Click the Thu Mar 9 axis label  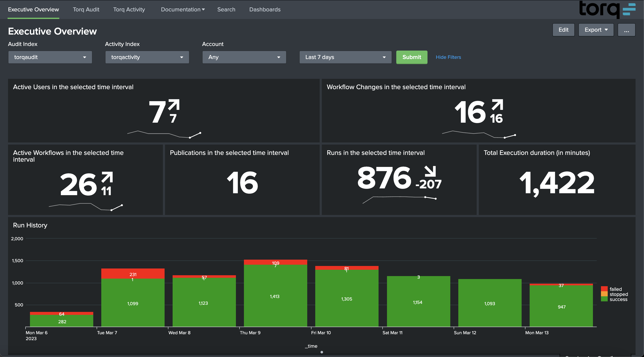[250, 333]
